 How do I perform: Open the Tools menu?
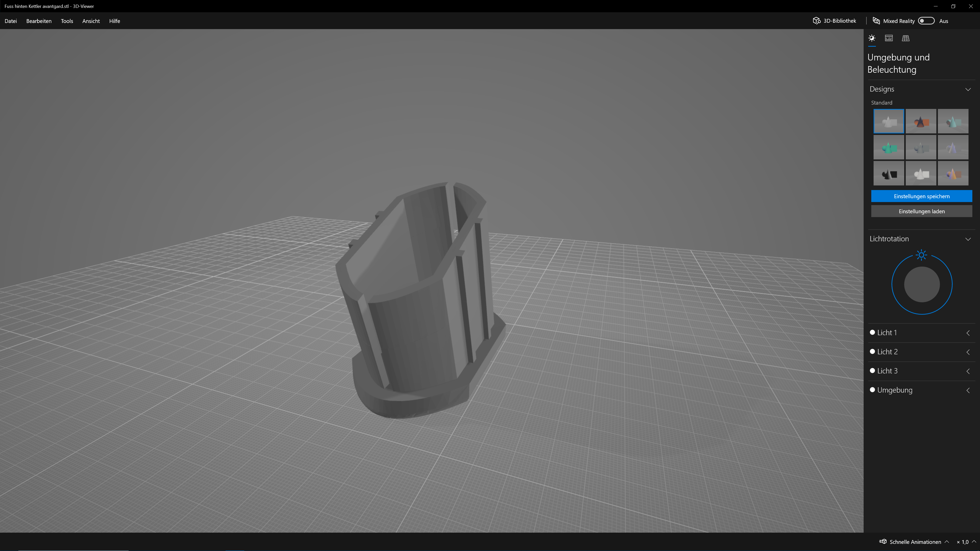coord(67,21)
